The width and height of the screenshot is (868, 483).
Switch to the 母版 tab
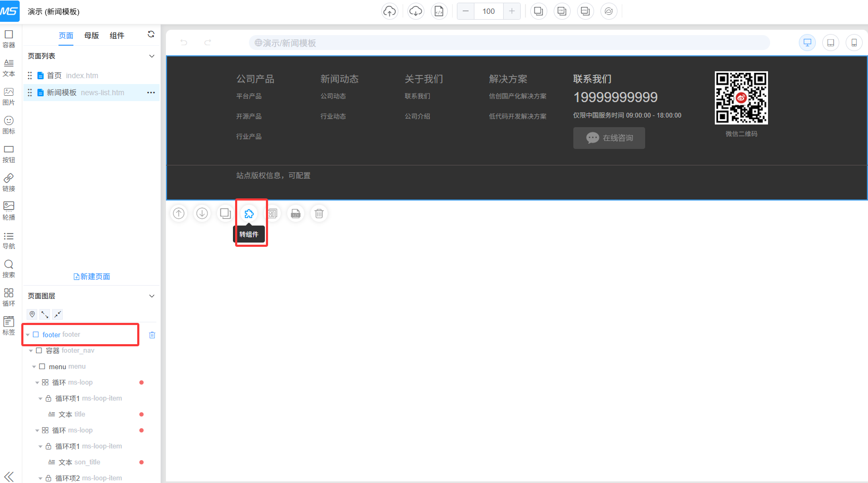point(91,36)
